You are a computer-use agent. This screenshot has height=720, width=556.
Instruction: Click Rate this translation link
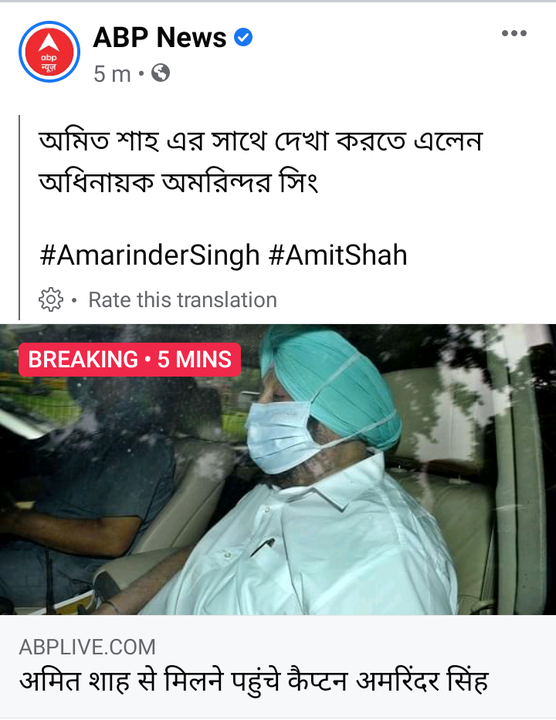click(x=183, y=300)
